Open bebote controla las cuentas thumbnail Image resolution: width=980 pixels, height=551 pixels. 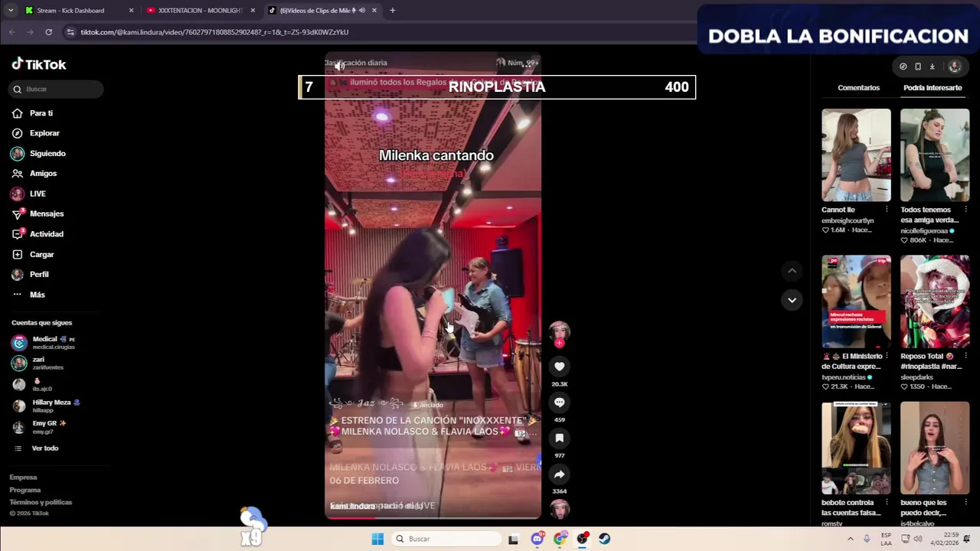(x=856, y=448)
